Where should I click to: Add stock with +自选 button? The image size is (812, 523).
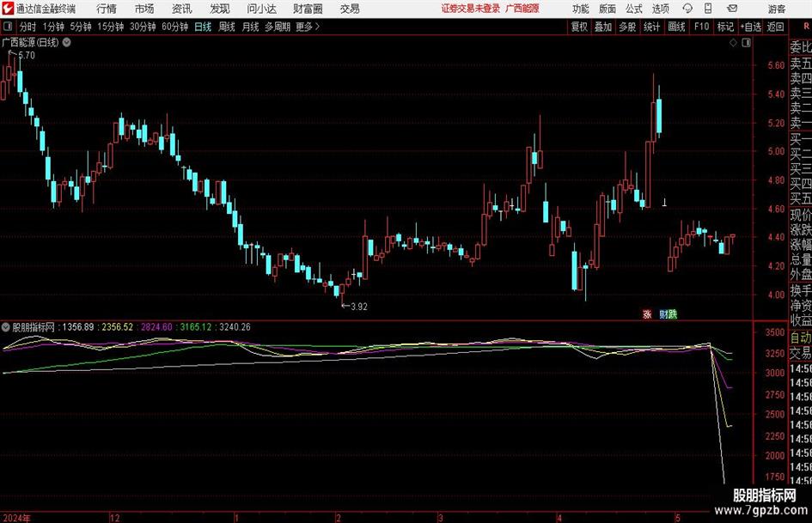tap(751, 27)
